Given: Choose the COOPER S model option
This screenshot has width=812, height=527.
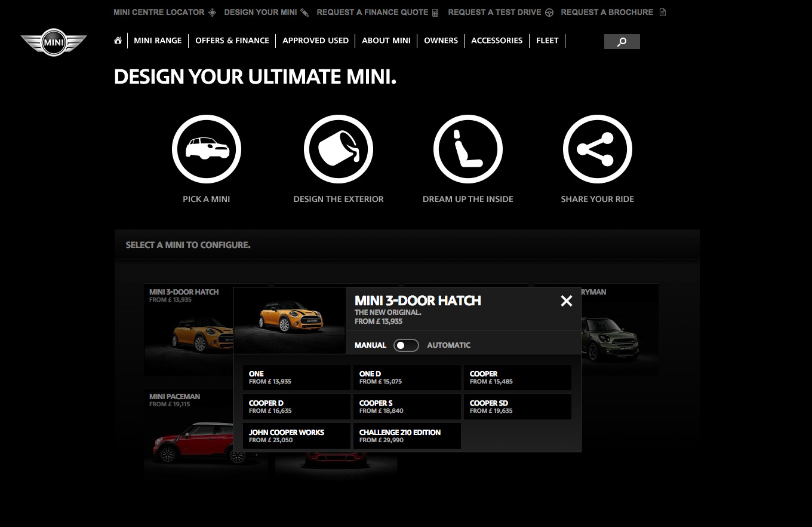Looking at the screenshot, I should coord(407,407).
